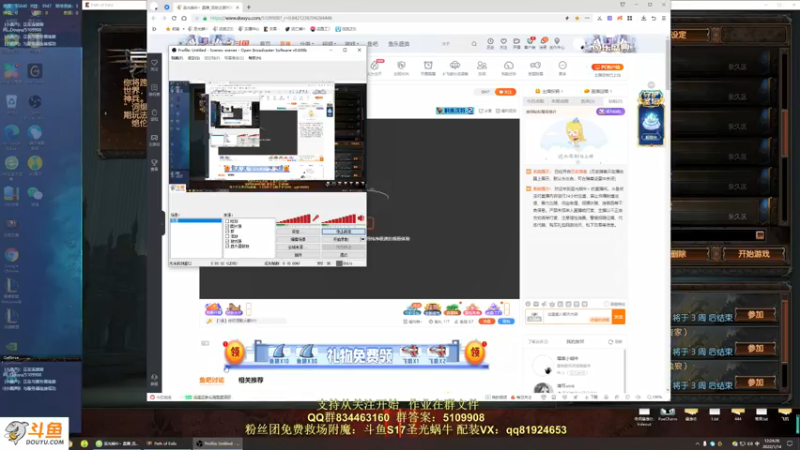Toggle first source checkbox in OBS sources list
The width and height of the screenshot is (800, 450).
pos(227,221)
